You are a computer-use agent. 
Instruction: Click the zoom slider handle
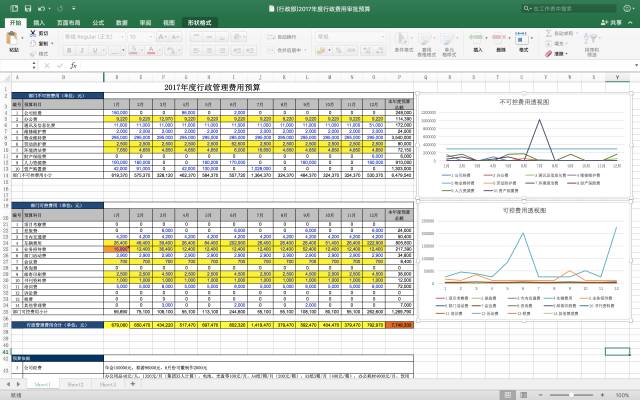(571, 395)
